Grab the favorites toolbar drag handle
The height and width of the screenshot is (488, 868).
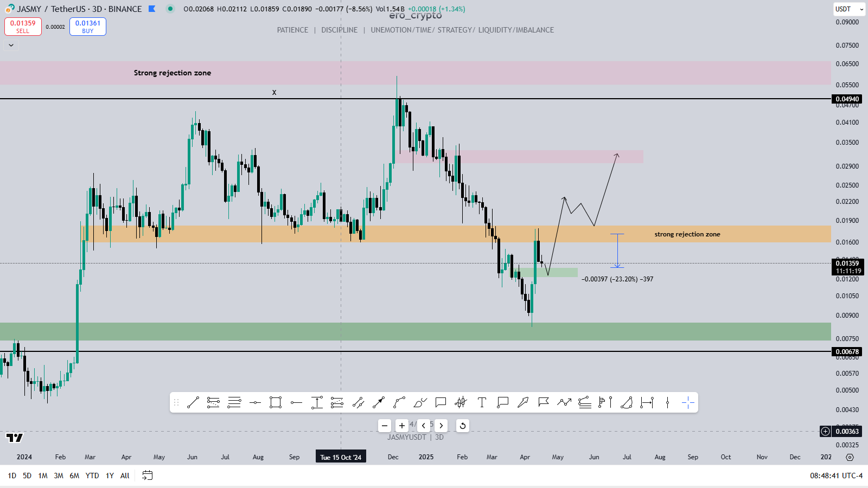point(176,402)
